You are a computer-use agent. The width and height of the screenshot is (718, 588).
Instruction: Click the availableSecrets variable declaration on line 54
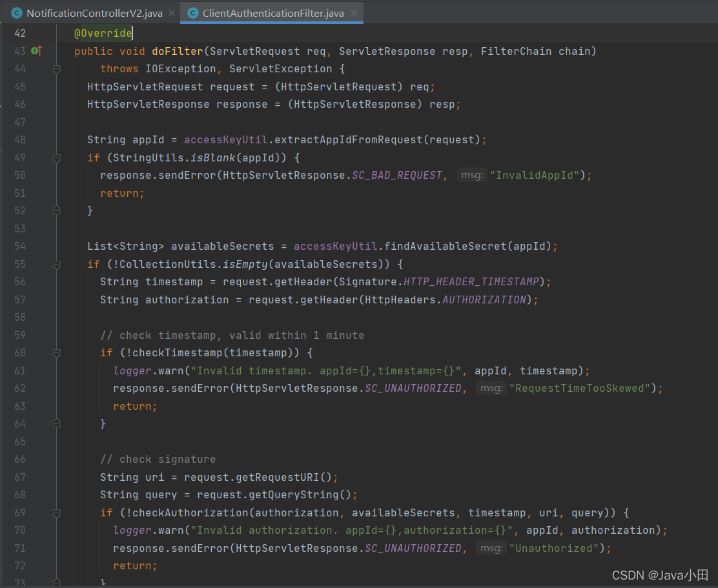[223, 247]
